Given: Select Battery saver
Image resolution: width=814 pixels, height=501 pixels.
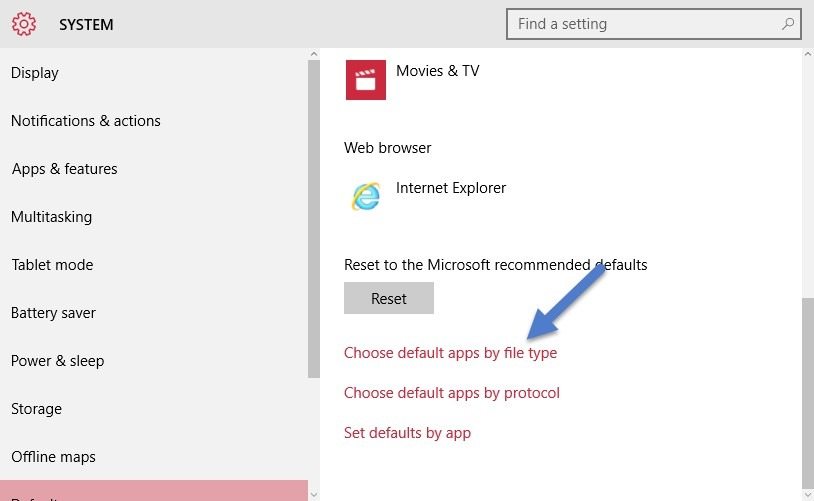Looking at the screenshot, I should pyautogui.click(x=53, y=313).
